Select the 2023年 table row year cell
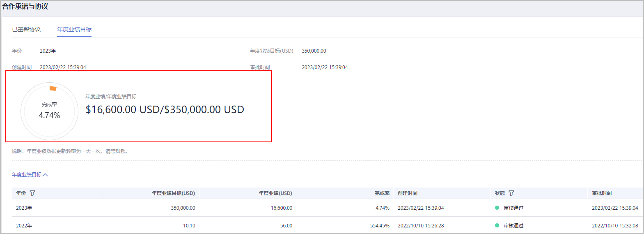Viewport: 644px width, 234px height. (24, 208)
